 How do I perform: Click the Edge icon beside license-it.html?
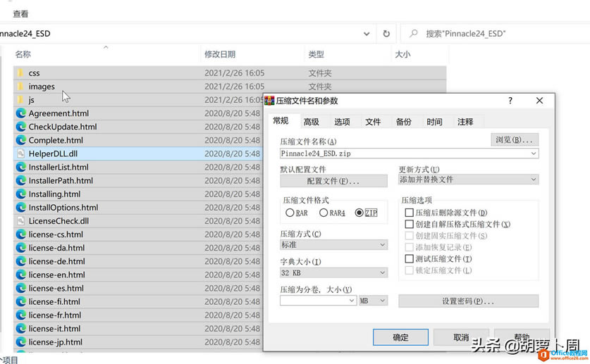point(20,329)
